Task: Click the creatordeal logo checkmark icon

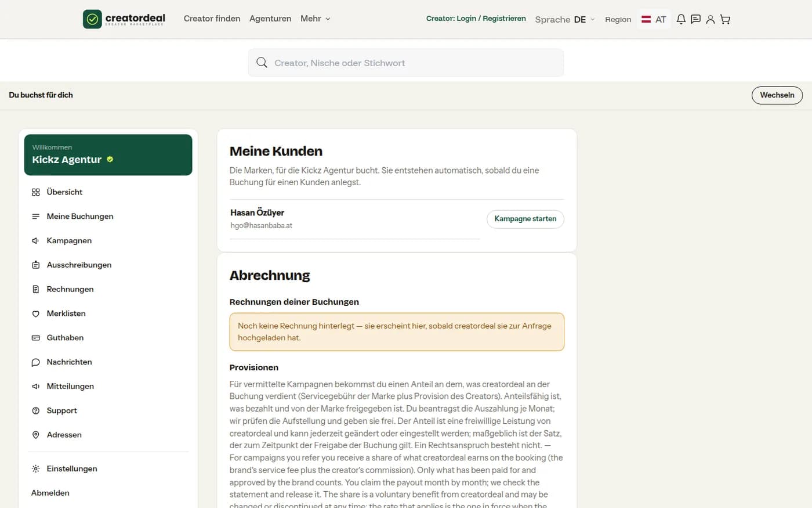Action: tap(92, 19)
